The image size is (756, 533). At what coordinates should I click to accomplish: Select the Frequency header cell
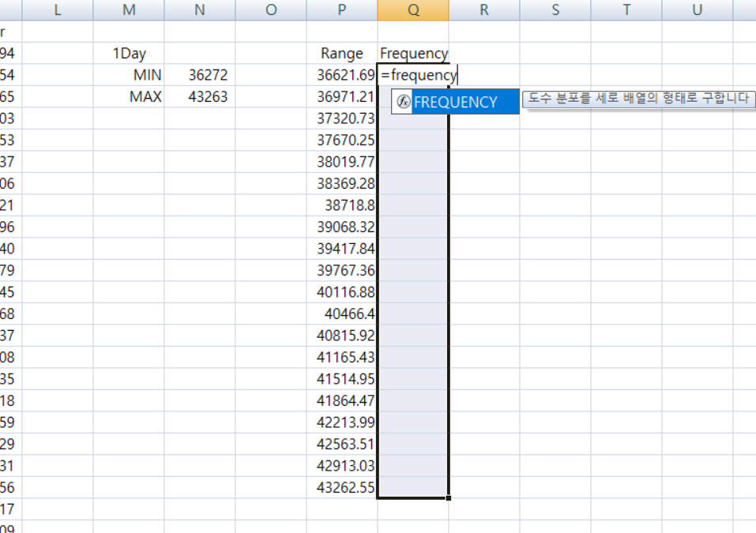pos(413,54)
